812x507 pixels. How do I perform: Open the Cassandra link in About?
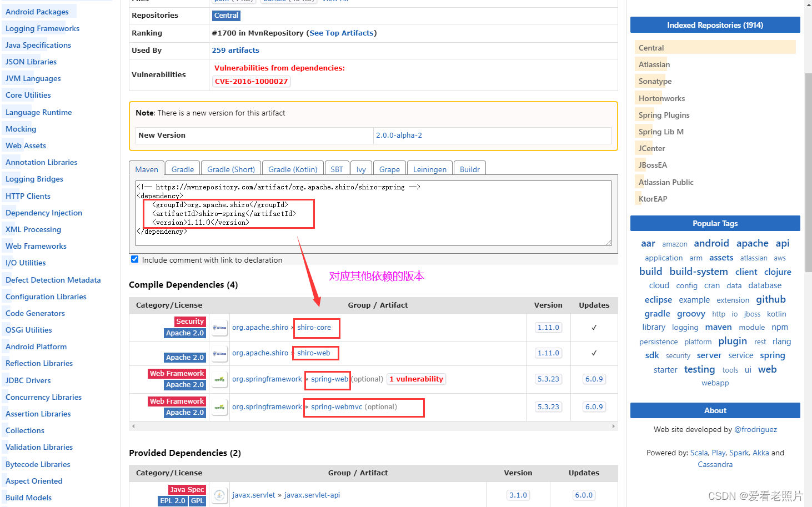715,464
